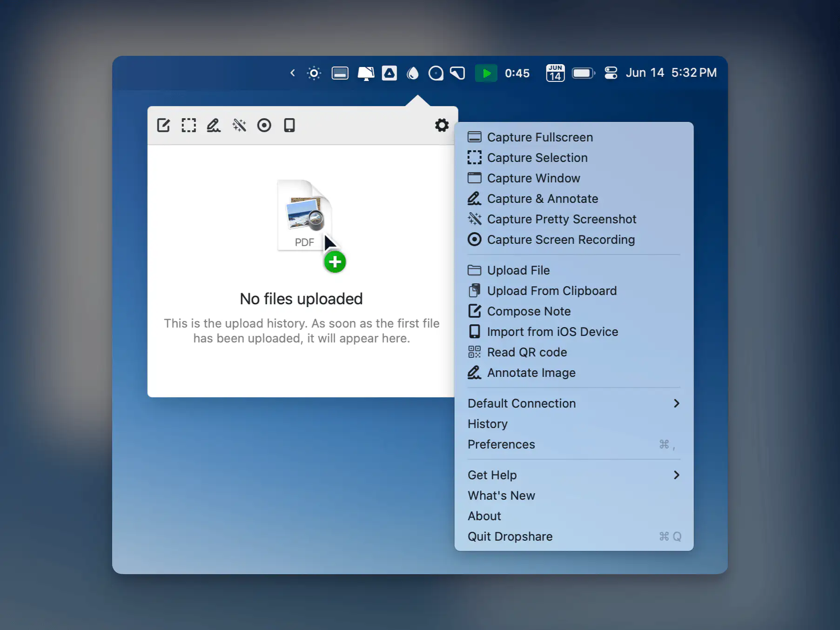Select About in the menu

pos(574,516)
